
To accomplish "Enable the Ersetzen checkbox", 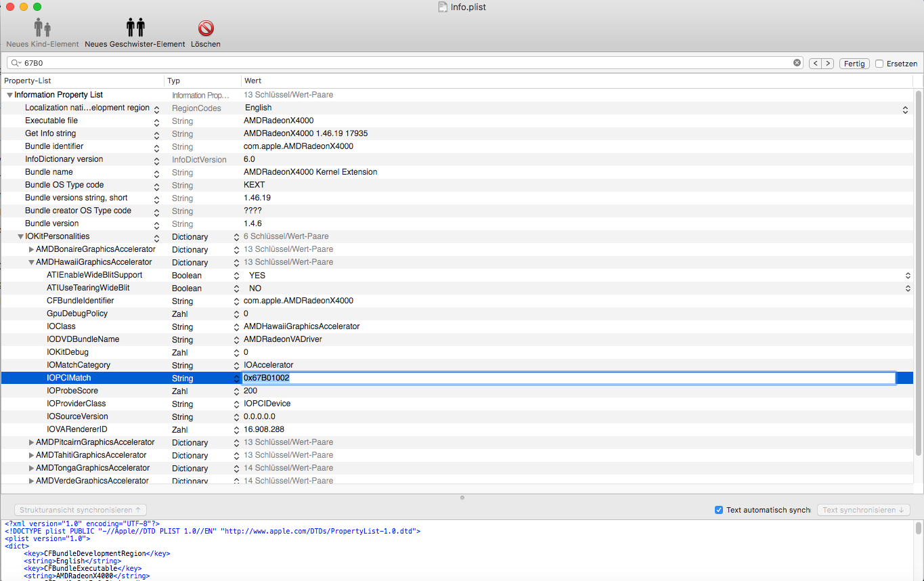I will pos(879,64).
